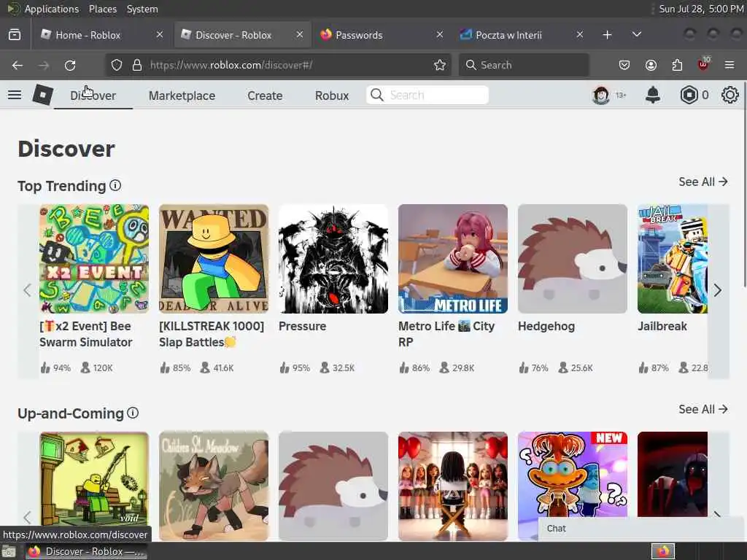The width and height of the screenshot is (747, 560).
Task: Close the Passwords tab
Action: tap(439, 34)
